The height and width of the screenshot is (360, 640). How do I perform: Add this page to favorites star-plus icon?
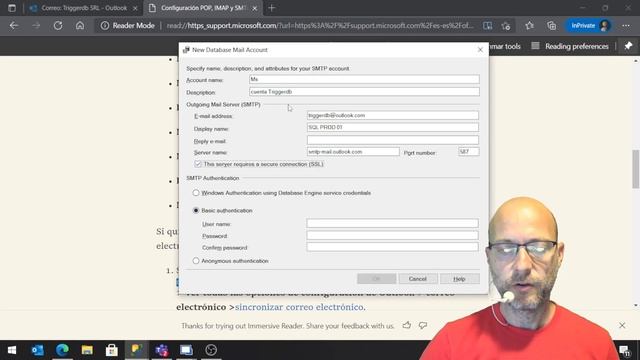506,25
